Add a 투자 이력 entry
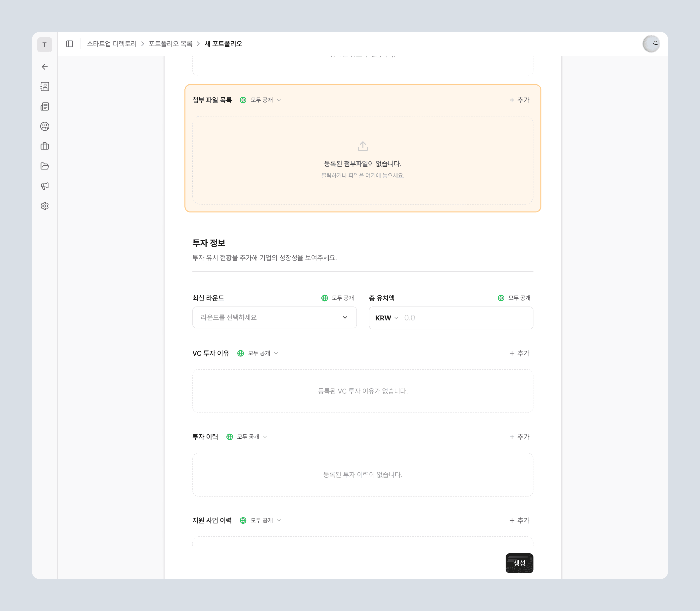 tap(520, 437)
